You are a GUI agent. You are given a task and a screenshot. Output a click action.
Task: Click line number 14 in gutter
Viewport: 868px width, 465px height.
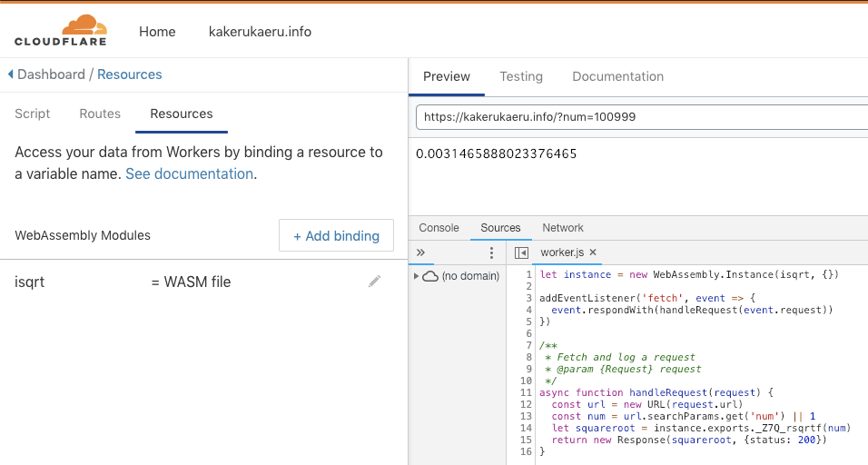click(x=526, y=428)
